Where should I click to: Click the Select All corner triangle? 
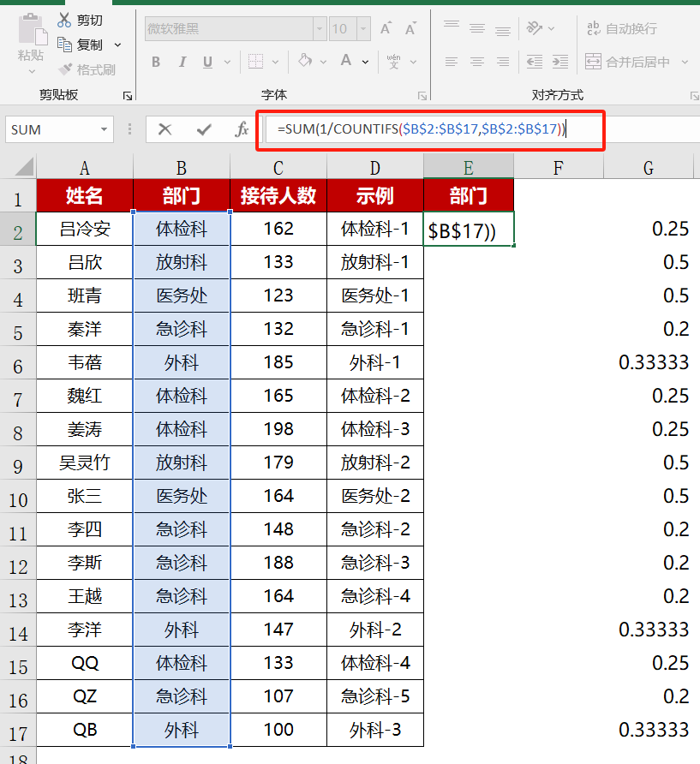coord(24,167)
